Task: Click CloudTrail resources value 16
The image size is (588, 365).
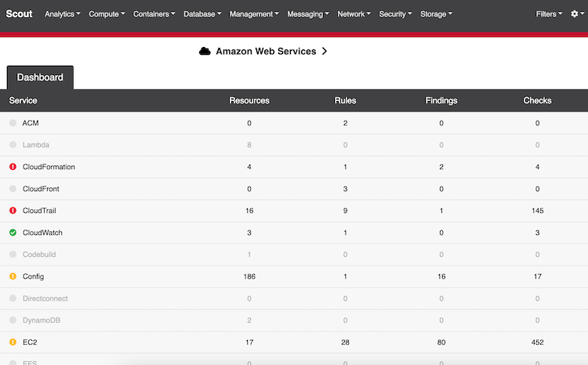Action: [x=249, y=211]
